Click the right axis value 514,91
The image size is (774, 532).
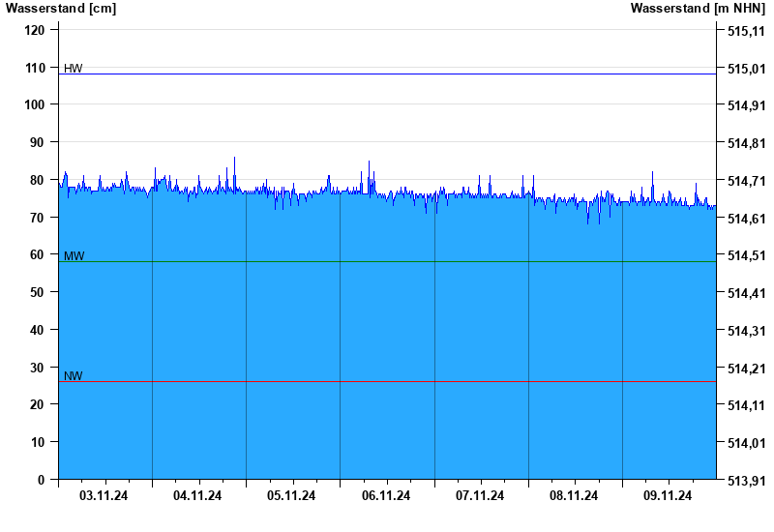746,105
